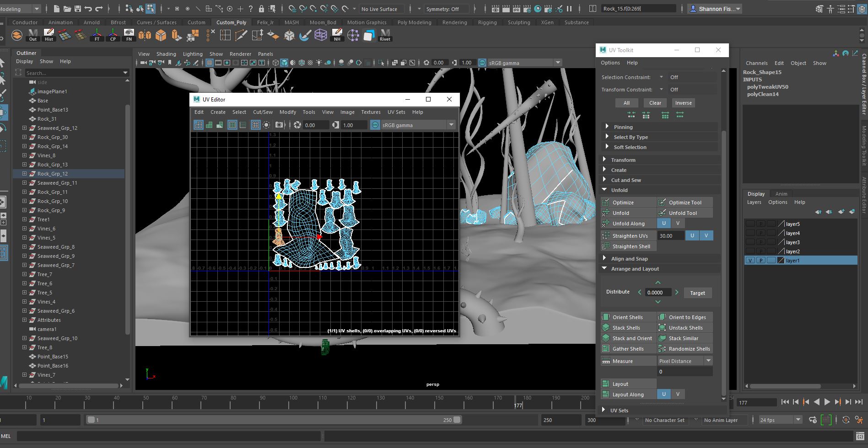
Task: Select the Rivet shelf icon
Action: tap(384, 34)
